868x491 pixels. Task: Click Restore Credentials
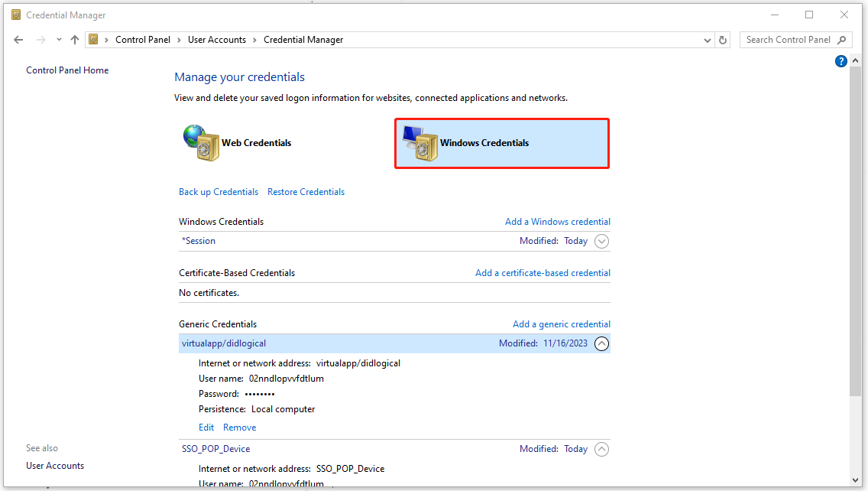pos(306,191)
